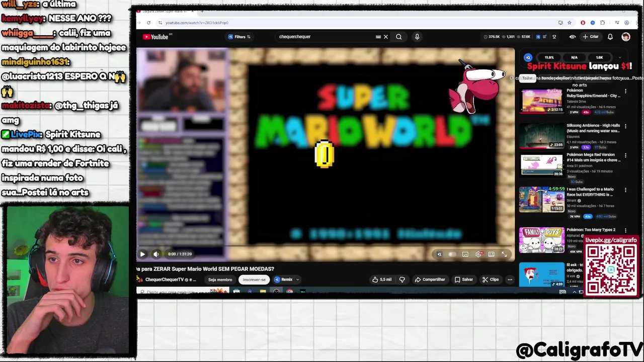
Task: Open options for Pokémon Ruby/Sapphire video
Action: [625, 92]
